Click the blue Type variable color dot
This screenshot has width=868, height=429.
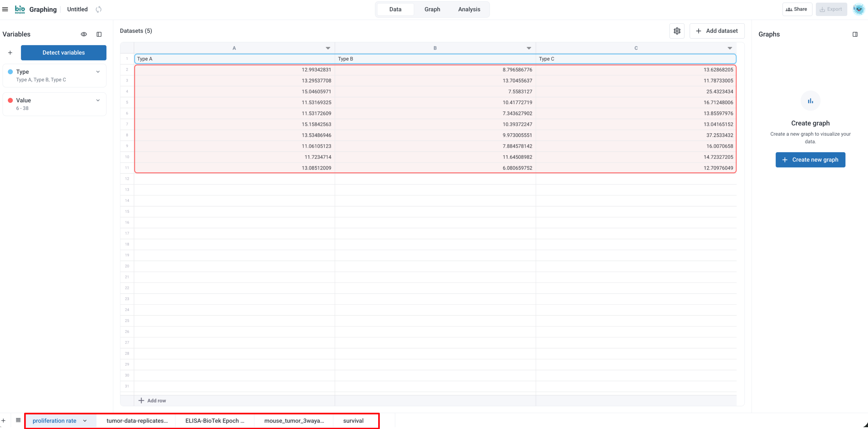click(10, 72)
